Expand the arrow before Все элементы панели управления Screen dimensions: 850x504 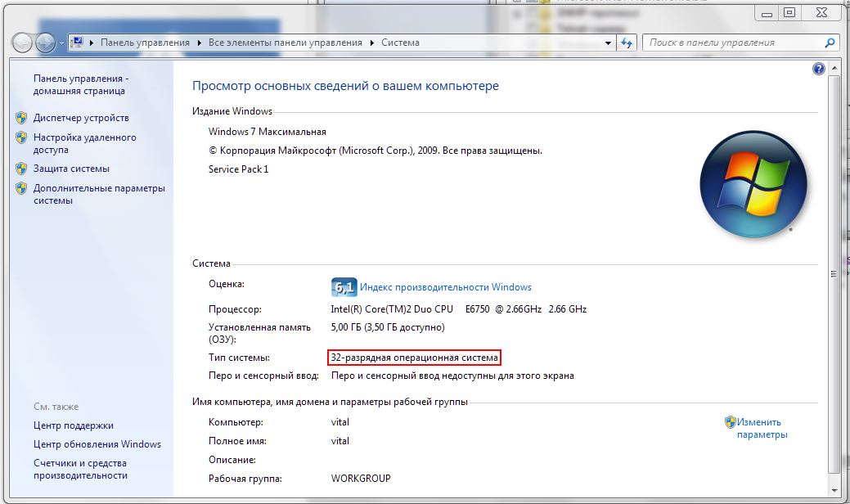coord(200,43)
